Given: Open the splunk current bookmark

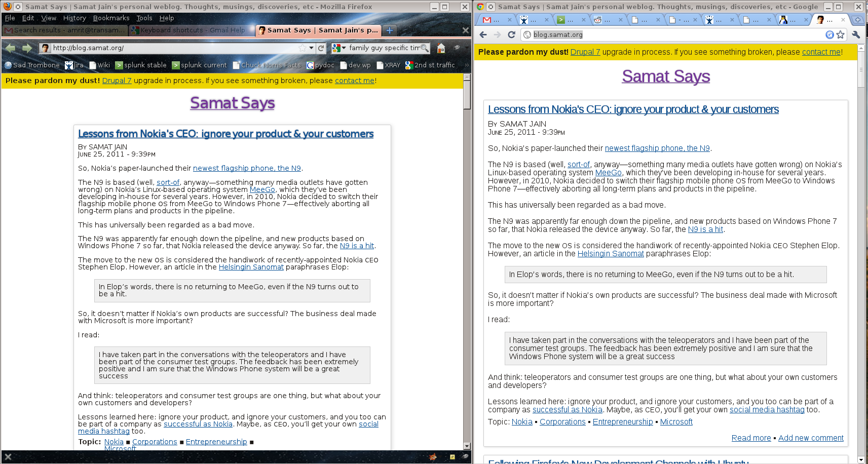Looking at the screenshot, I should (199, 65).
